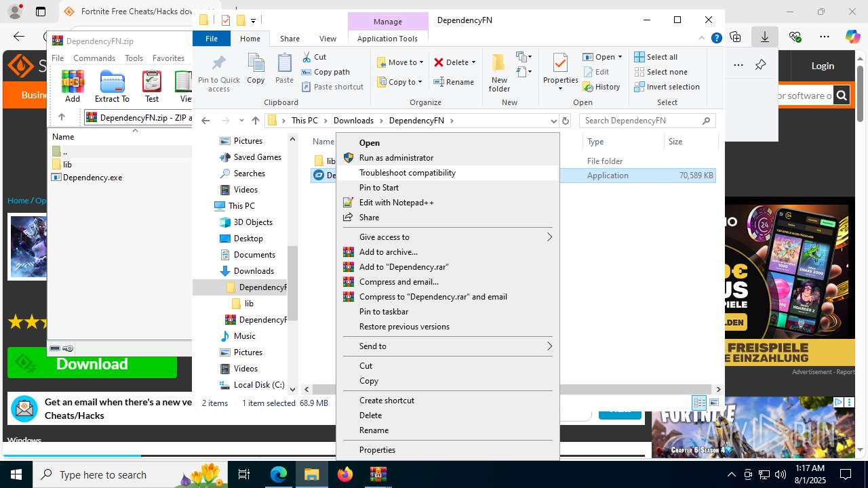This screenshot has width=868, height=488.
Task: Open the Application Tools tab
Action: [x=387, y=39]
